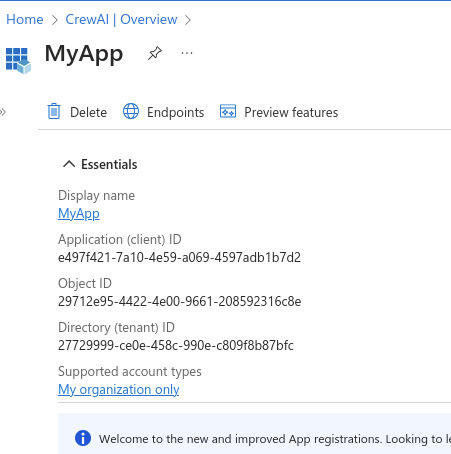Select the Application (client) ID value e497f421-7a10-4e59-a069-4597adb1b7d2
This screenshot has width=451, height=454.
tap(179, 257)
